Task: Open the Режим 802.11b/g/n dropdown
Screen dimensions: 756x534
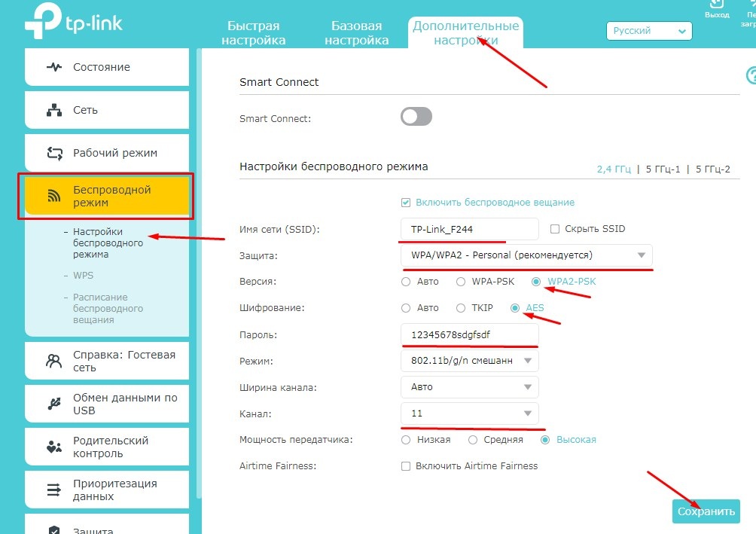Action: pos(470,361)
